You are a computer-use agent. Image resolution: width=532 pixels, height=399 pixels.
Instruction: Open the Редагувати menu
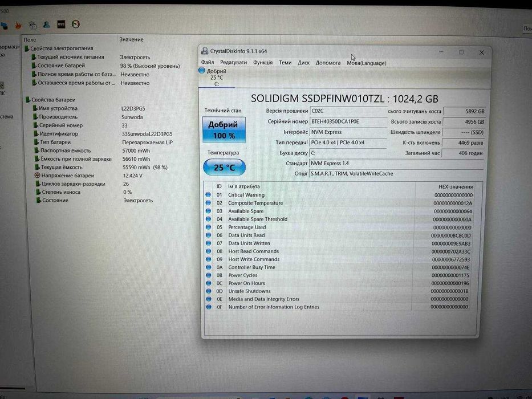click(x=233, y=63)
